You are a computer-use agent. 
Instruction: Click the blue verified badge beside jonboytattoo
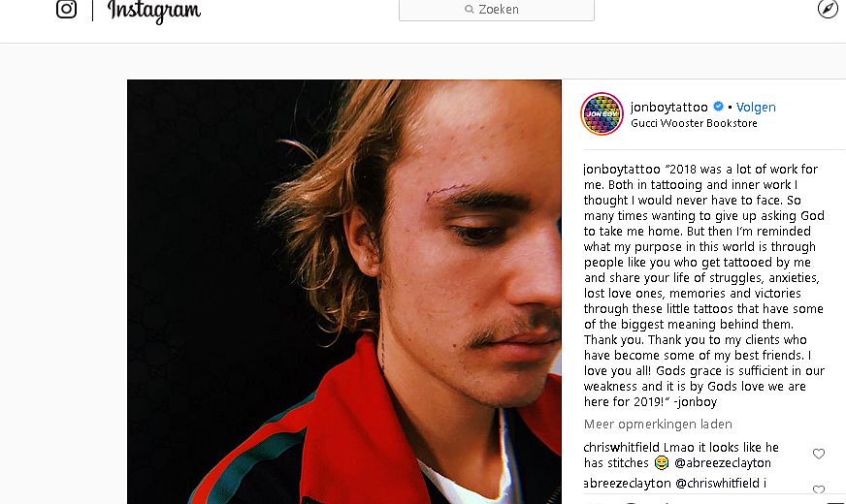tap(718, 107)
